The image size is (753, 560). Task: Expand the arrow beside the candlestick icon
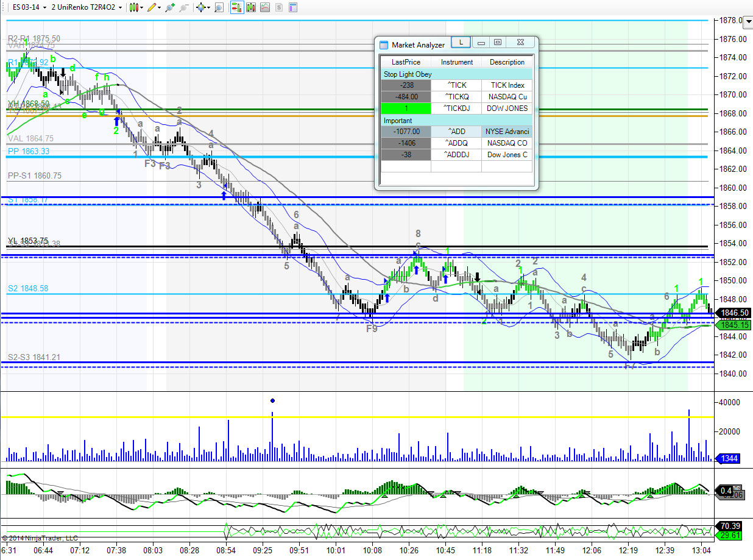click(x=141, y=8)
